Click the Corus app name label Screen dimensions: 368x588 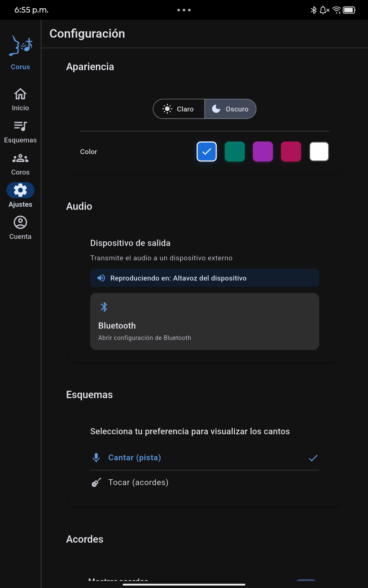pos(20,67)
